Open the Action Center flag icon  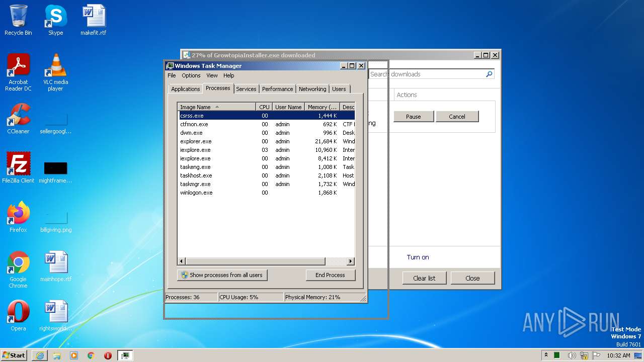click(x=597, y=355)
